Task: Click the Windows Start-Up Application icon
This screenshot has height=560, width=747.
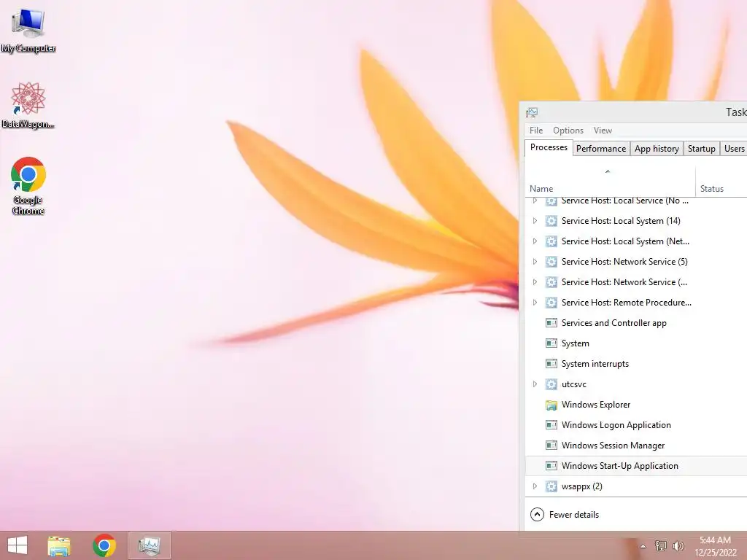Action: [551, 466]
